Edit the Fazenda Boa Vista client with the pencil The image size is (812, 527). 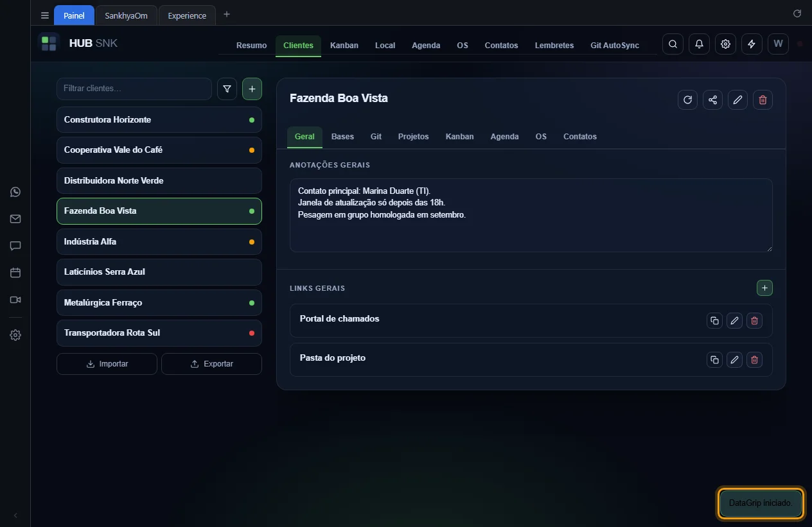coord(737,99)
